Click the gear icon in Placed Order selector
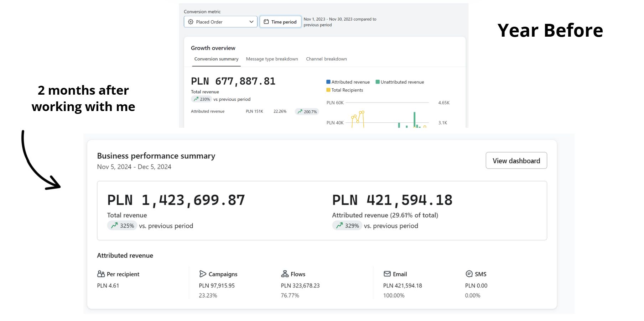 (x=191, y=22)
